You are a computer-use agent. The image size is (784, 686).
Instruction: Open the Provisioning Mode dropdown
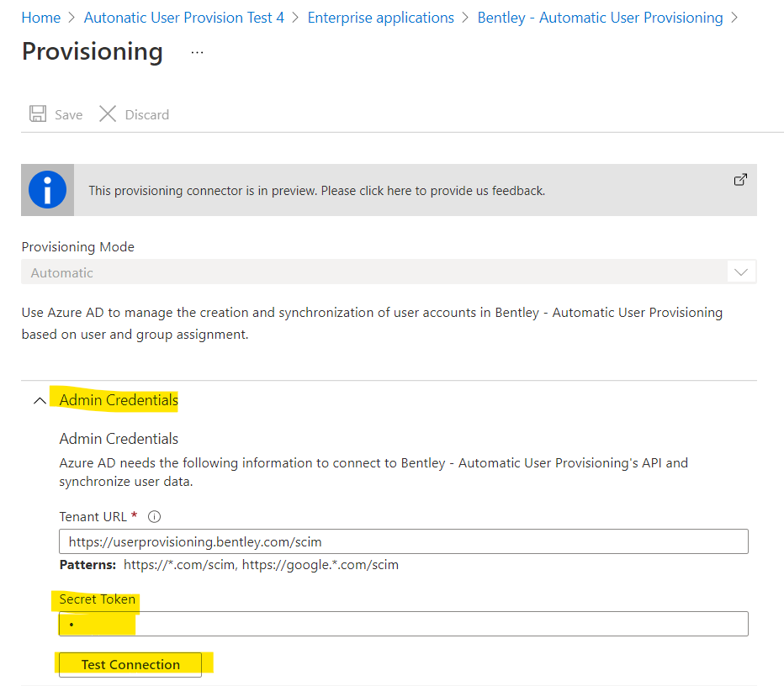(389, 272)
